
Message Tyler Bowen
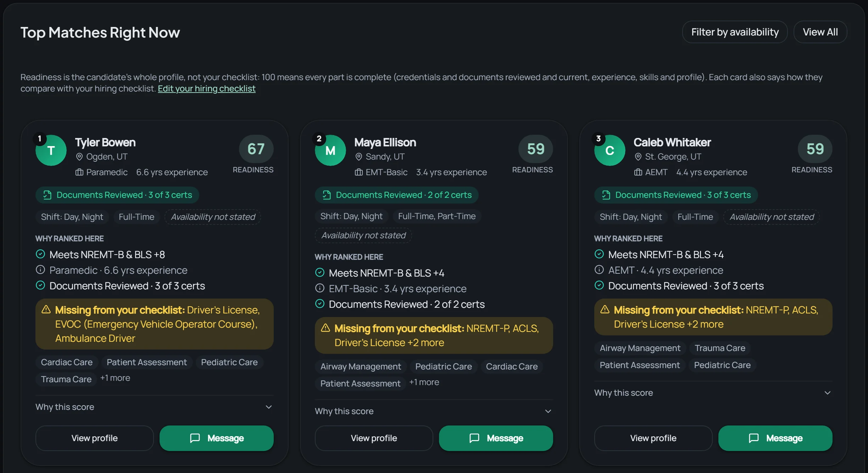coord(217,438)
